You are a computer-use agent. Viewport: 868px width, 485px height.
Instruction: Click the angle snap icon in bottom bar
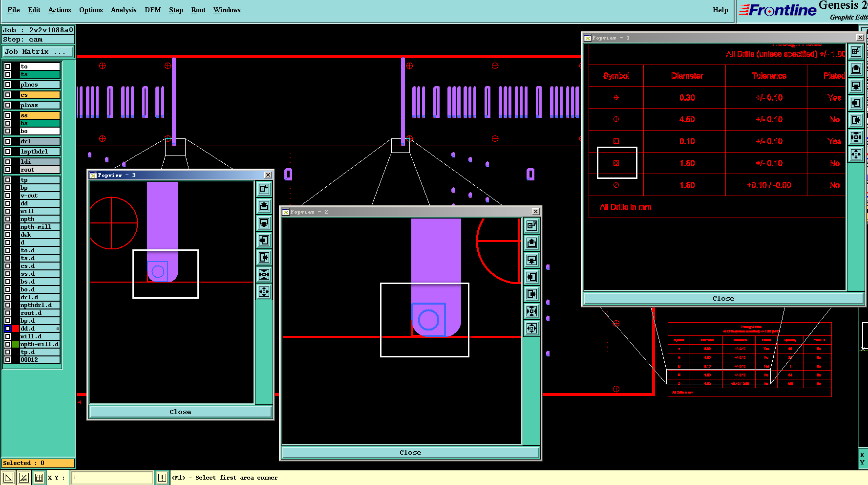coord(24,478)
